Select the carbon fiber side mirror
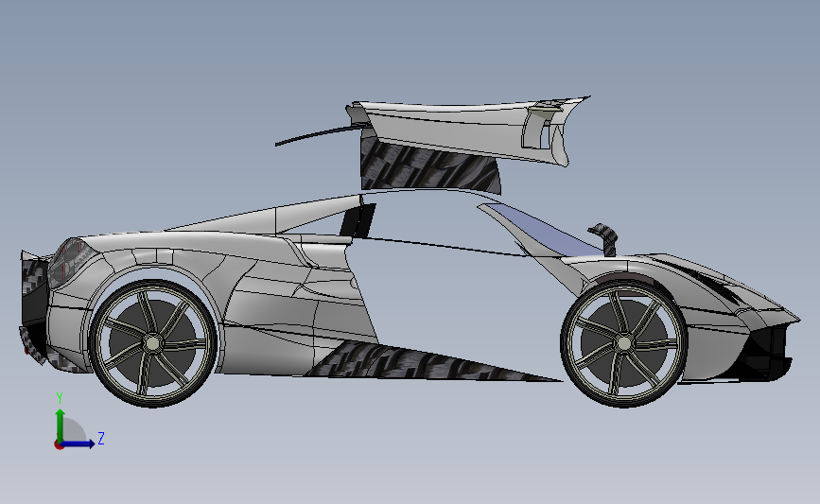 tap(604, 238)
